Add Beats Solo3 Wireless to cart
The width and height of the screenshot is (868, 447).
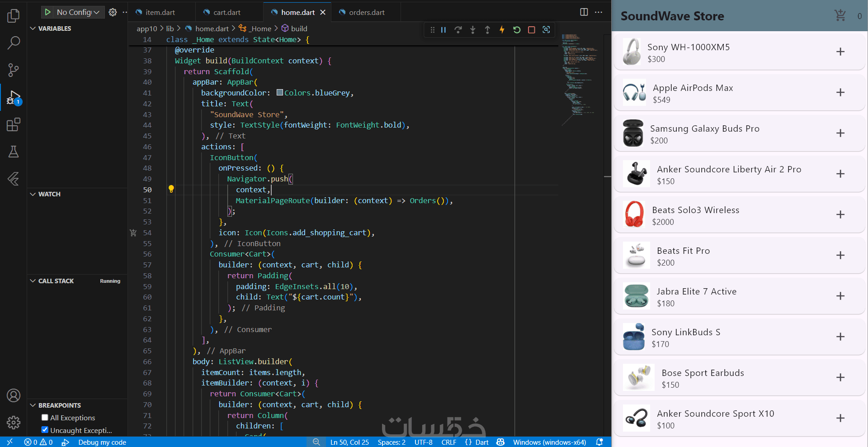click(x=840, y=214)
